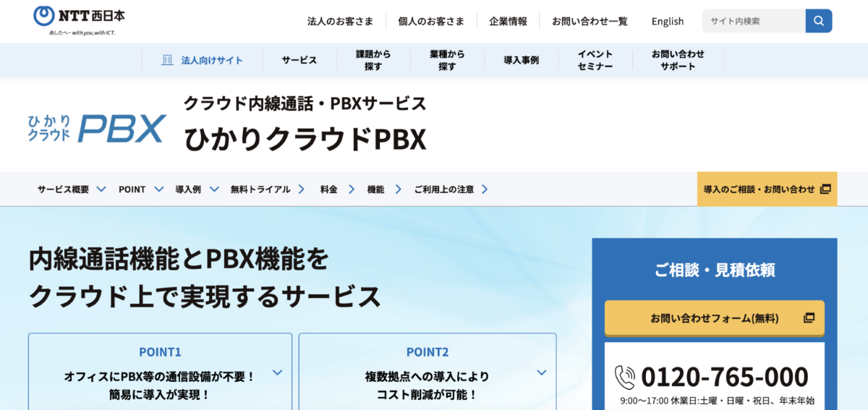Open 個人のお客さま in top navigation
Screen dimensions: 868x410
(x=431, y=21)
